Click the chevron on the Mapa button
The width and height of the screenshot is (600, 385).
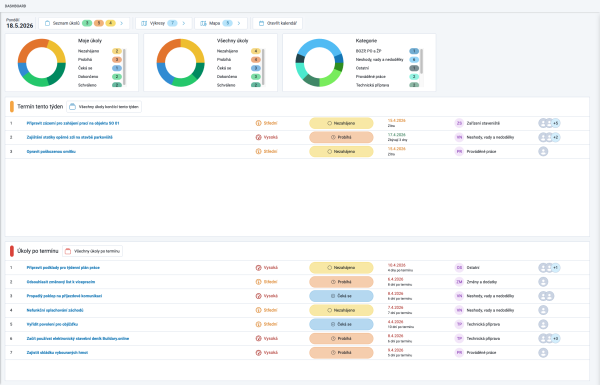pos(239,23)
